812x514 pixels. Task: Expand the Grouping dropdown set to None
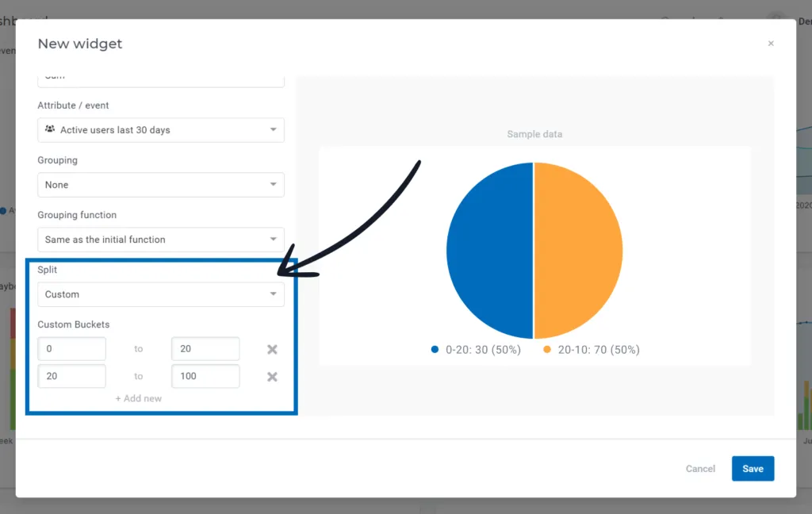click(x=161, y=185)
